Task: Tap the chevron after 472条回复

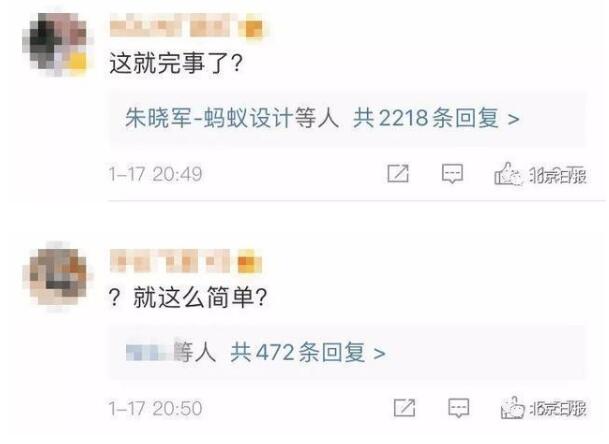Action: (x=379, y=353)
